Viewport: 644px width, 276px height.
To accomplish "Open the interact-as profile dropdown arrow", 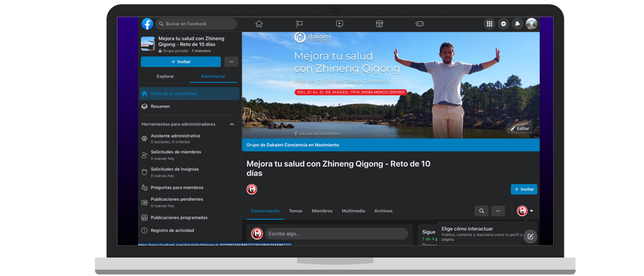I will tap(532, 211).
